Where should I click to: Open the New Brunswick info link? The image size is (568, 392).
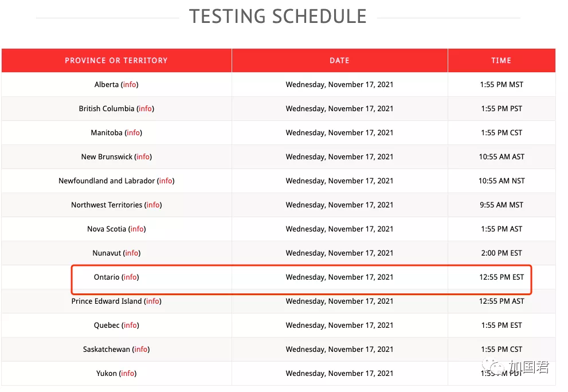point(143,157)
